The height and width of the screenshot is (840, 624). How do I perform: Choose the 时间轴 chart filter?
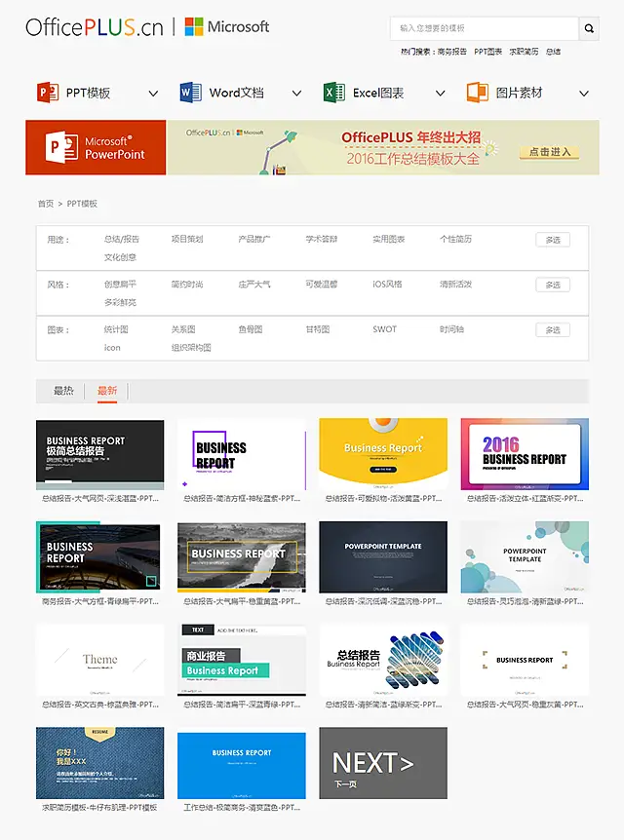452,329
